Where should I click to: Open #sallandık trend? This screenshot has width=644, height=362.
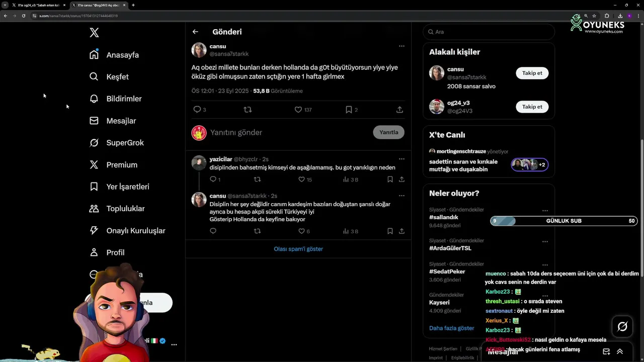coord(443,217)
